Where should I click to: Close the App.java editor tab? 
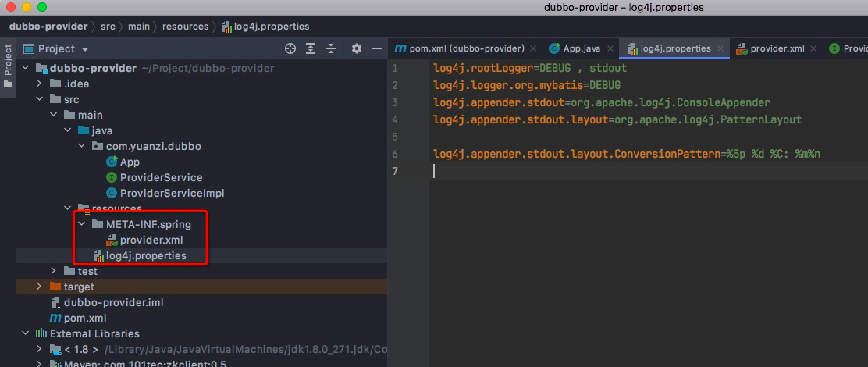point(610,48)
